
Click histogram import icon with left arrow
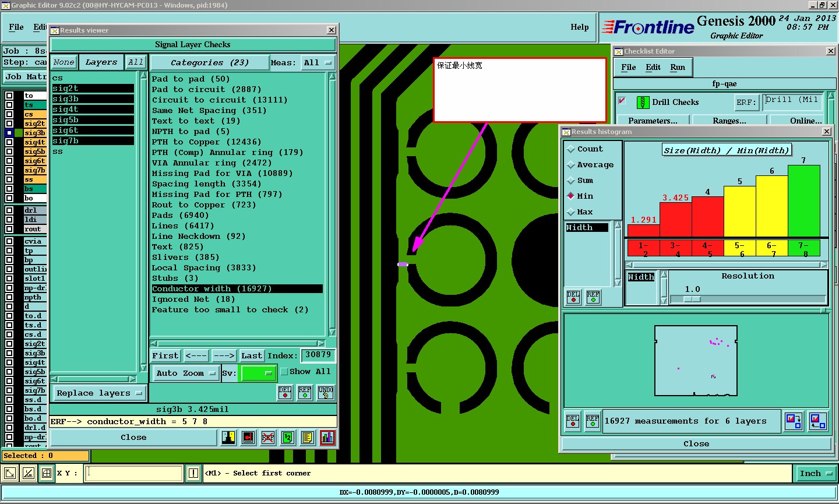coord(817,421)
